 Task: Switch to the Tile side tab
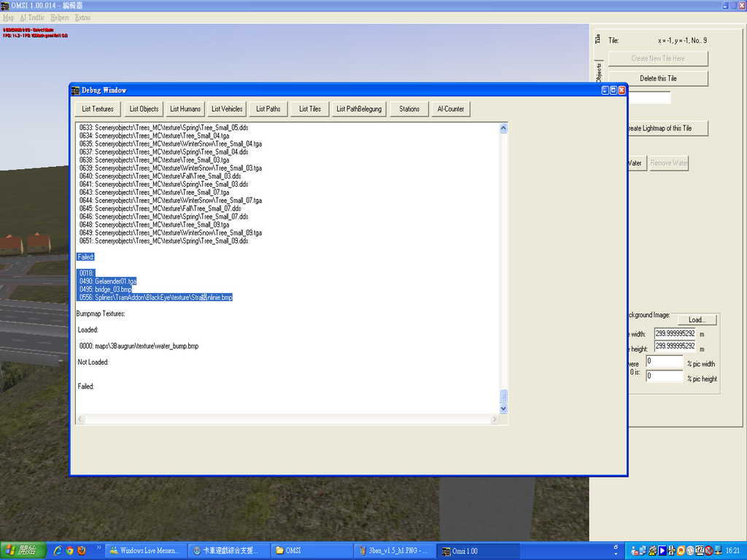[597, 39]
